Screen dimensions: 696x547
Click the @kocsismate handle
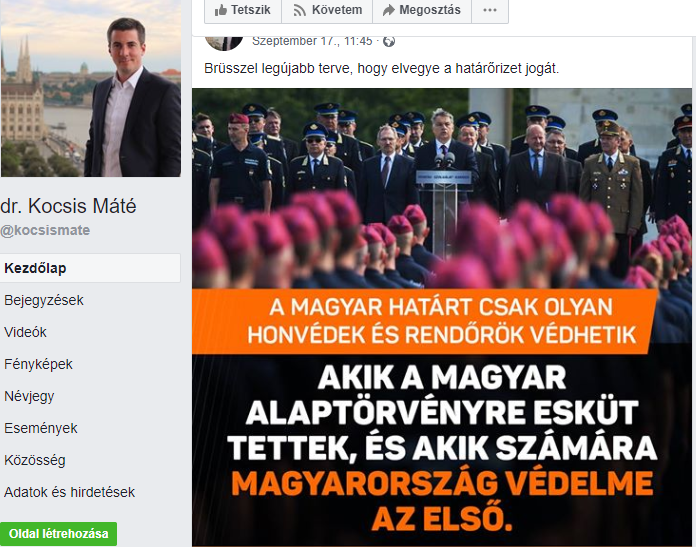(45, 230)
